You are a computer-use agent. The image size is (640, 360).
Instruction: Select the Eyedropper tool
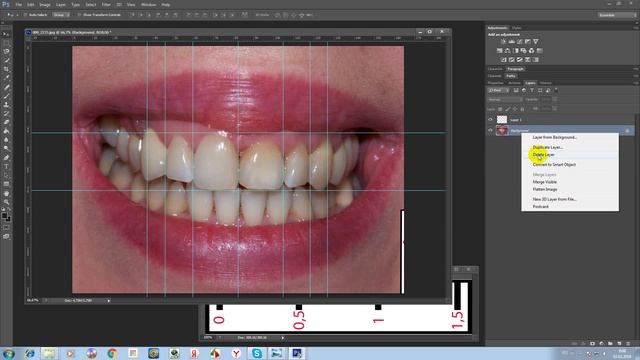pos(6,78)
